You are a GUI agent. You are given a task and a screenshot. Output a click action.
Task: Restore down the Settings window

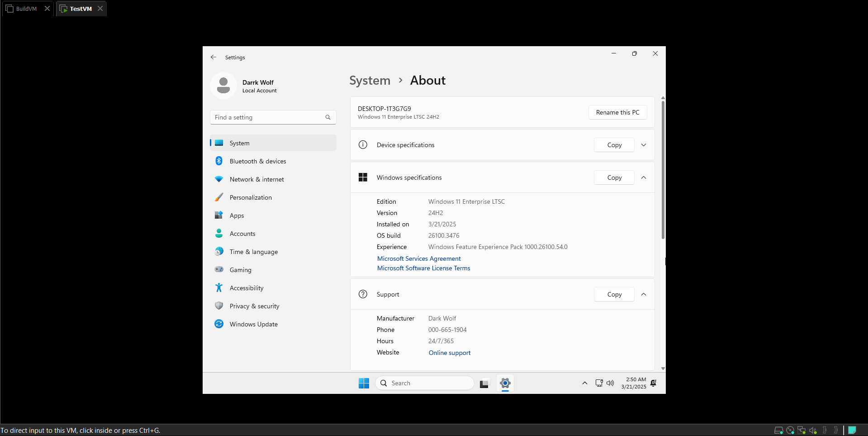coord(635,53)
